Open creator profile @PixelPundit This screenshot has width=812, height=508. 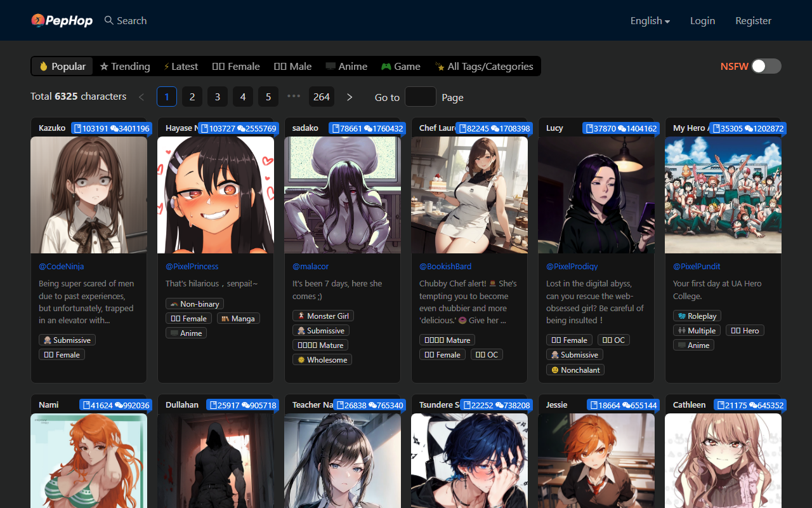(697, 266)
